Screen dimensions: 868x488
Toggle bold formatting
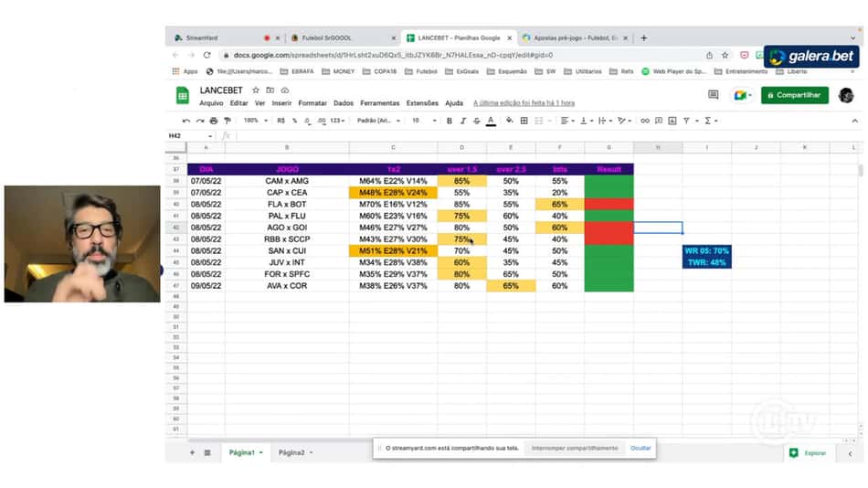coord(450,121)
